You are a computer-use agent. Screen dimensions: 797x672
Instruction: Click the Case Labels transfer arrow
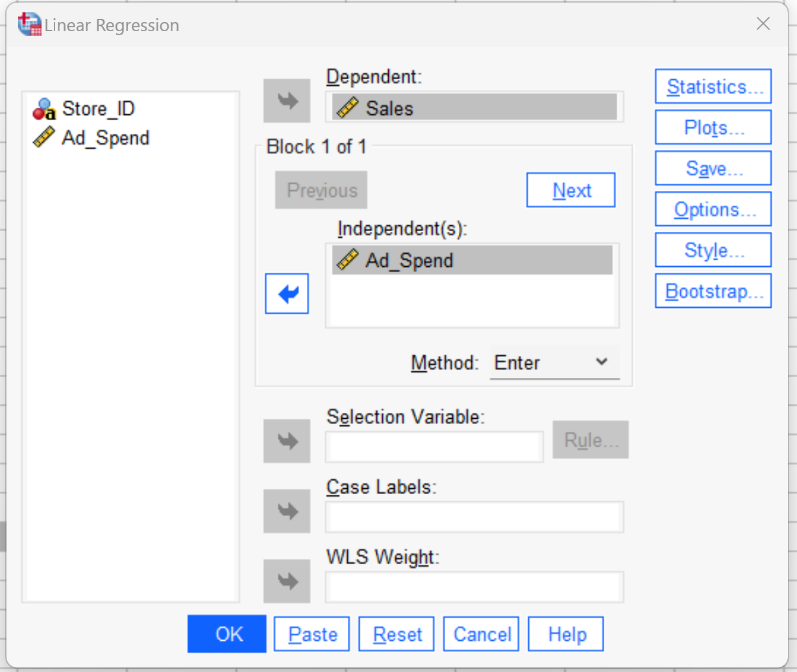pyautogui.click(x=286, y=511)
